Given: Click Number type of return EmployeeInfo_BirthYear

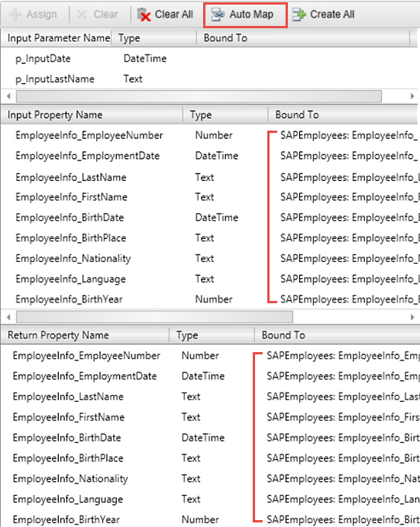Looking at the screenshot, I should [x=200, y=519].
